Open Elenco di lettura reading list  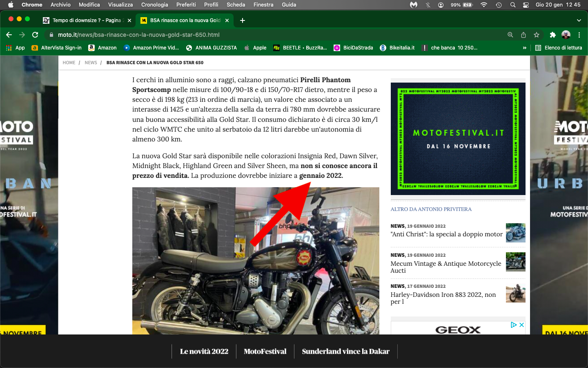559,48
